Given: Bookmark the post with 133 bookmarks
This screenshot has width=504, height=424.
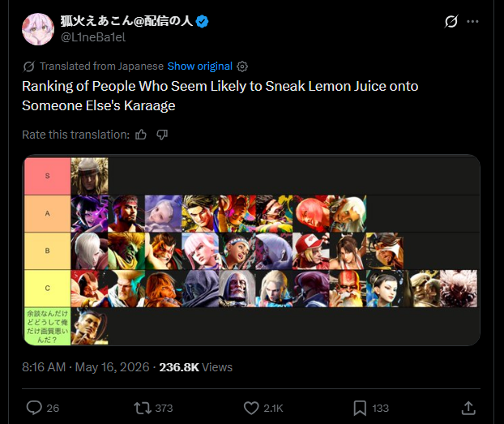Looking at the screenshot, I should pyautogui.click(x=360, y=408).
